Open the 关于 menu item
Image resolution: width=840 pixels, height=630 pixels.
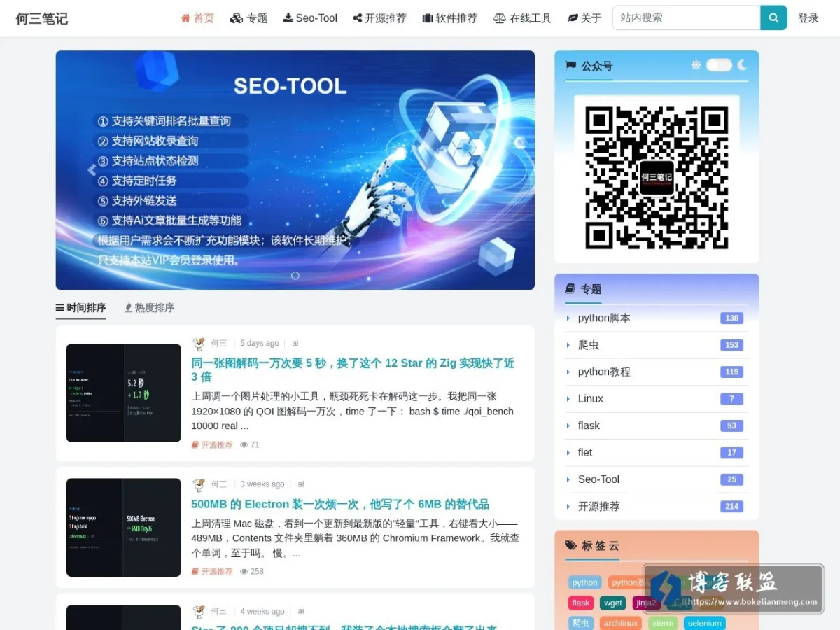(x=584, y=18)
